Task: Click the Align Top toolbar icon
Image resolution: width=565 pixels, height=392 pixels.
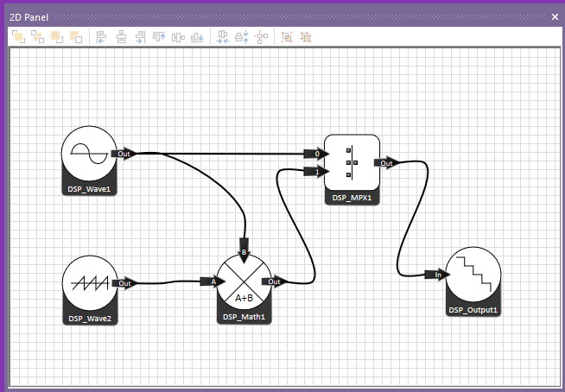Action: tap(159, 36)
